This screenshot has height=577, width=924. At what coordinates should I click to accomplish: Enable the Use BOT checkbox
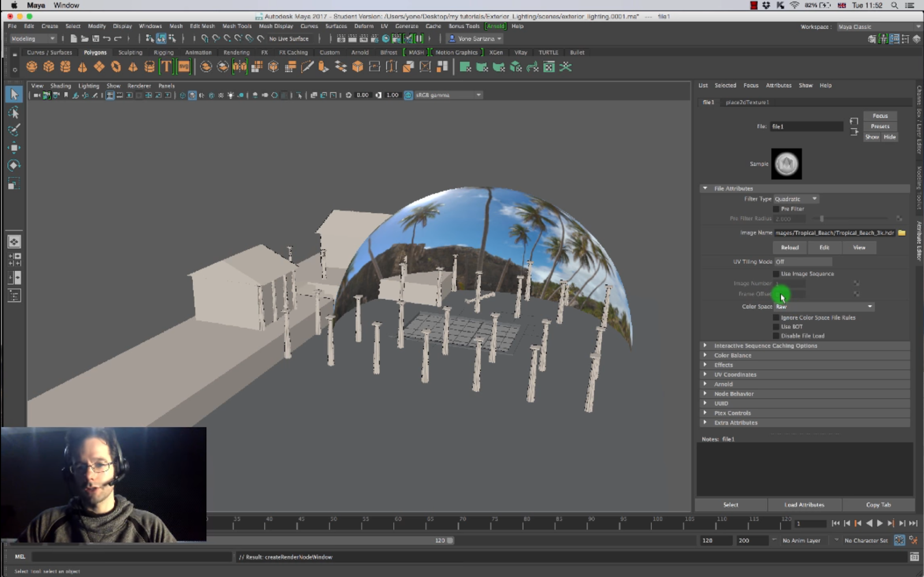(x=776, y=327)
